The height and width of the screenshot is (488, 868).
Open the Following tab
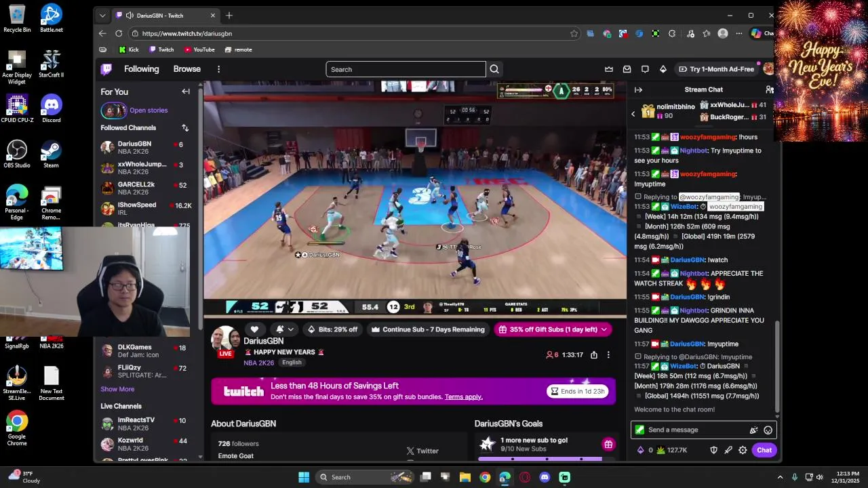coord(141,69)
